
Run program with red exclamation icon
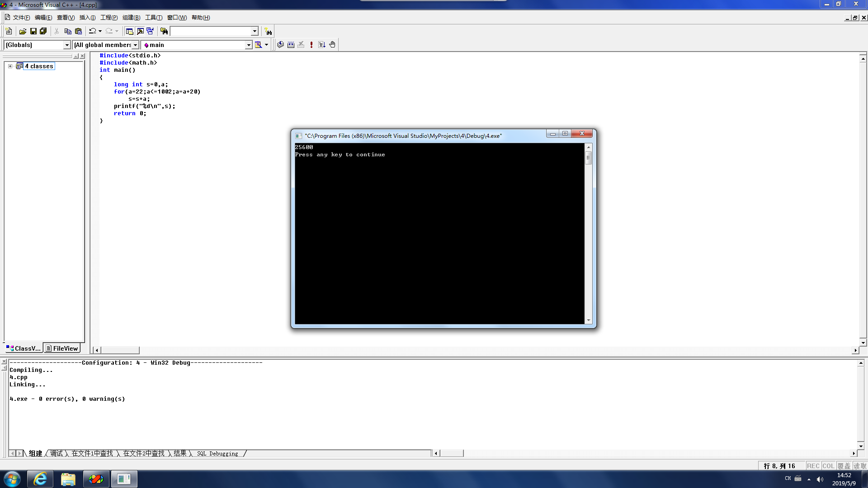pyautogui.click(x=311, y=45)
